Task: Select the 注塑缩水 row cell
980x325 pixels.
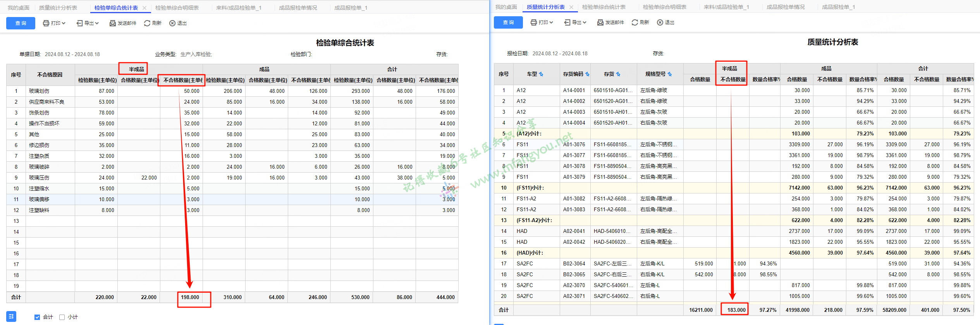Action: [x=50, y=188]
